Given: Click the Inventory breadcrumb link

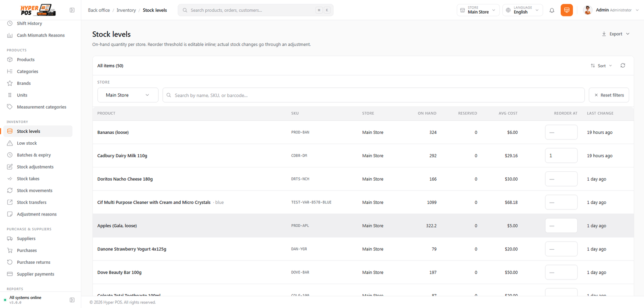Looking at the screenshot, I should 126,10.
